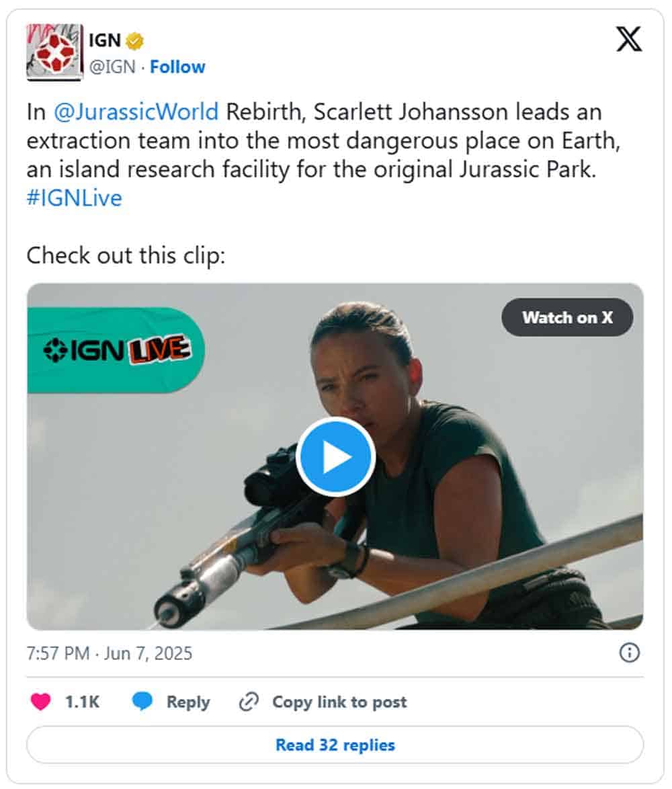Click the blue Reply speech bubble icon
Screen dimensions: 672x789
click(140, 701)
